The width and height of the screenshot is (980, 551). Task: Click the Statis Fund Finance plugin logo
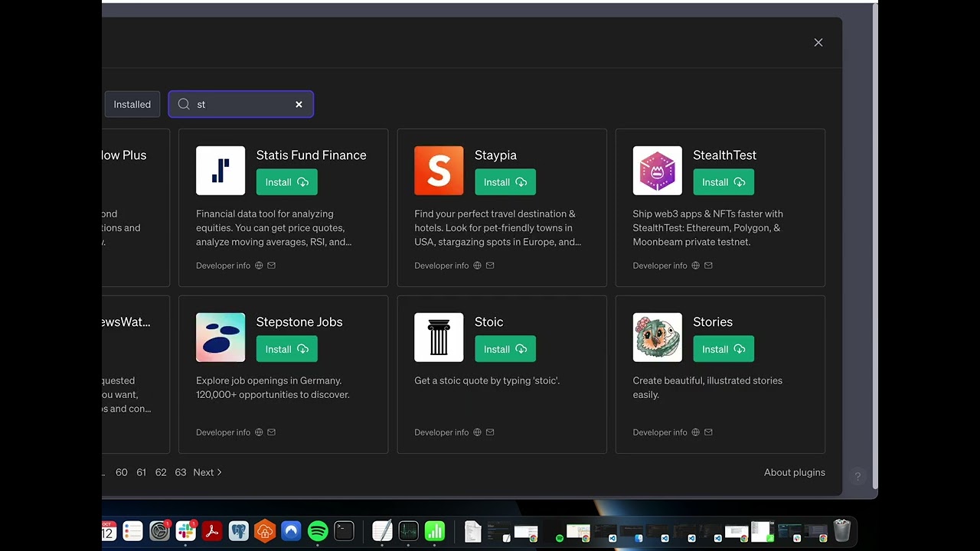[x=220, y=171]
